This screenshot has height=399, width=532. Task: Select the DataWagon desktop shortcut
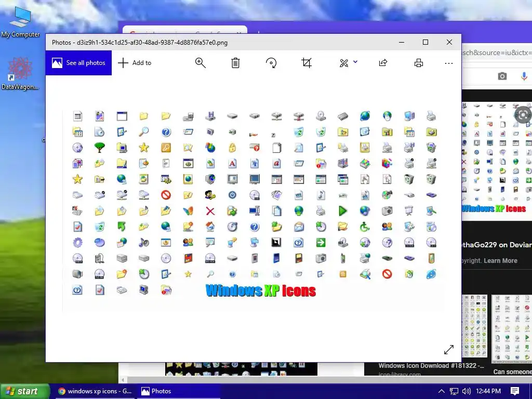tap(20, 74)
